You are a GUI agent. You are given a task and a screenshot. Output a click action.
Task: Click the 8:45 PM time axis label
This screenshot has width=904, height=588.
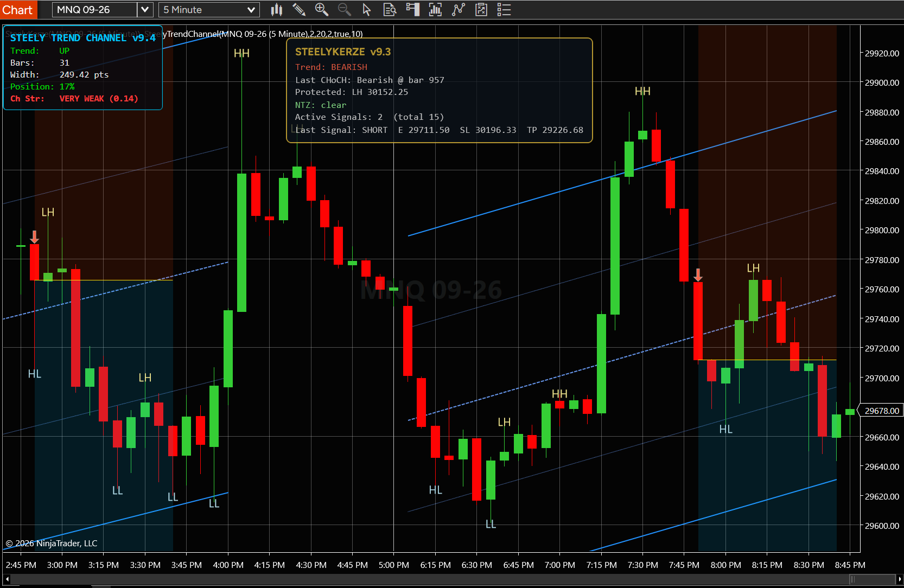pyautogui.click(x=850, y=565)
